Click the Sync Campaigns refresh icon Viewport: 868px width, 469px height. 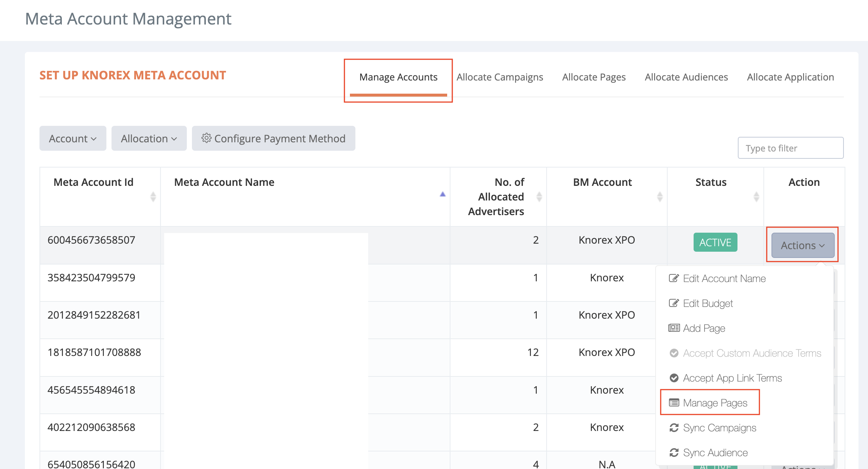pos(673,427)
